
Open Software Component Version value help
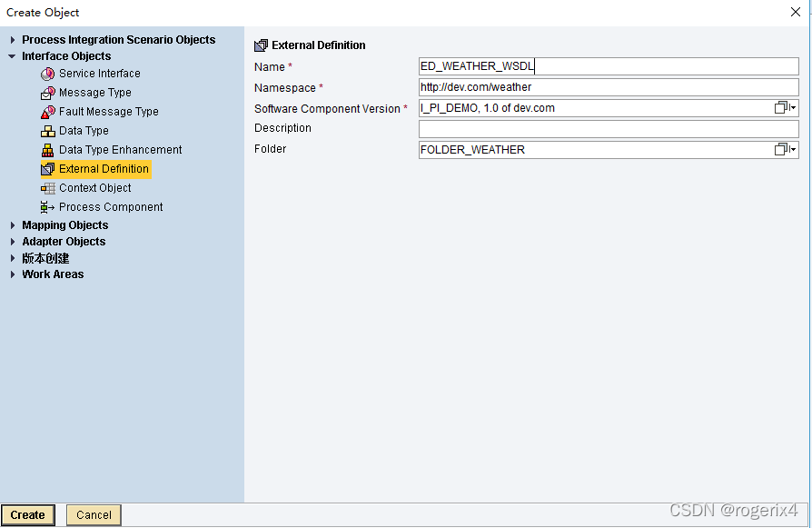pyautogui.click(x=785, y=108)
